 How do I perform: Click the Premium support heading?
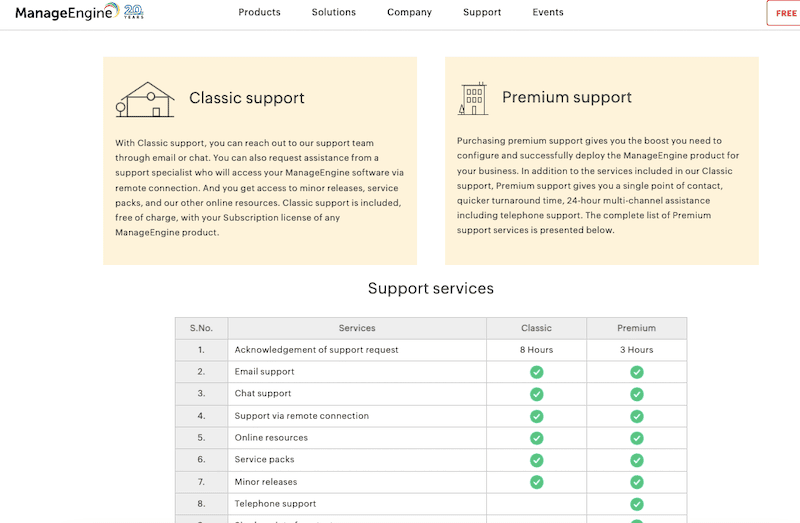point(567,97)
